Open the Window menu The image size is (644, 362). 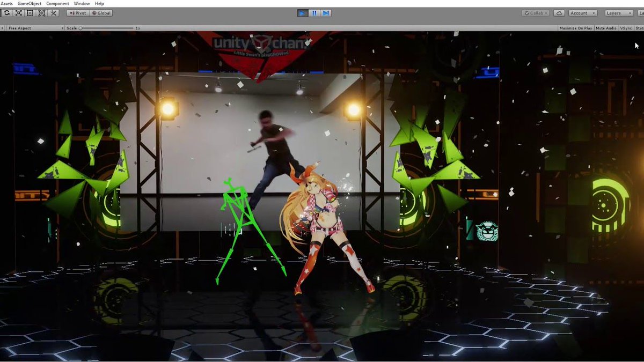tap(82, 3)
